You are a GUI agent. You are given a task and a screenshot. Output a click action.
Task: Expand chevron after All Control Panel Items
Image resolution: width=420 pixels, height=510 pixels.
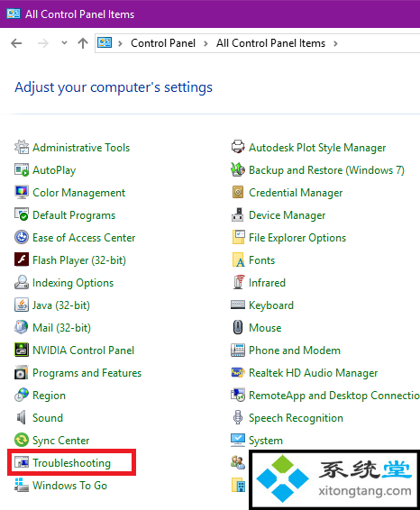335,43
